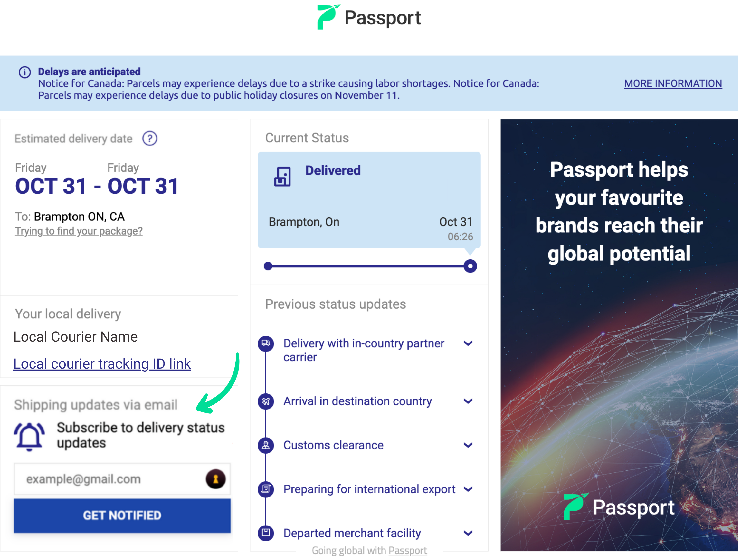741x560 pixels.
Task: Expand the Customs clearance section
Action: tap(468, 445)
